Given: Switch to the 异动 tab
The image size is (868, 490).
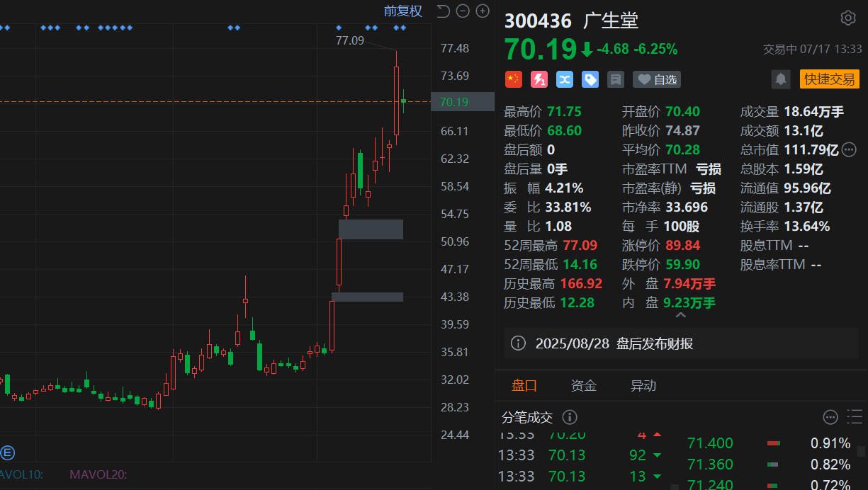Looking at the screenshot, I should click(x=643, y=386).
